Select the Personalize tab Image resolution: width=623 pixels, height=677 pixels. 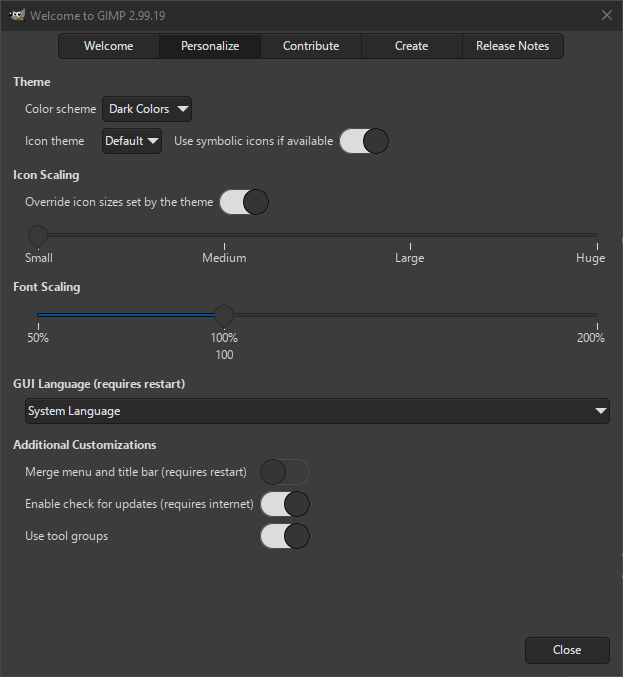pyautogui.click(x=210, y=46)
